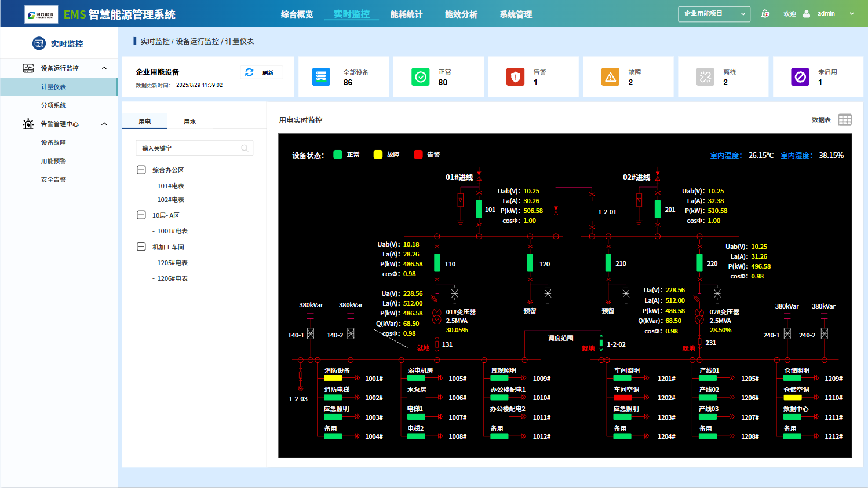The width and height of the screenshot is (868, 488).
Task: Click the 离线 gray offline icon
Action: [x=705, y=77]
